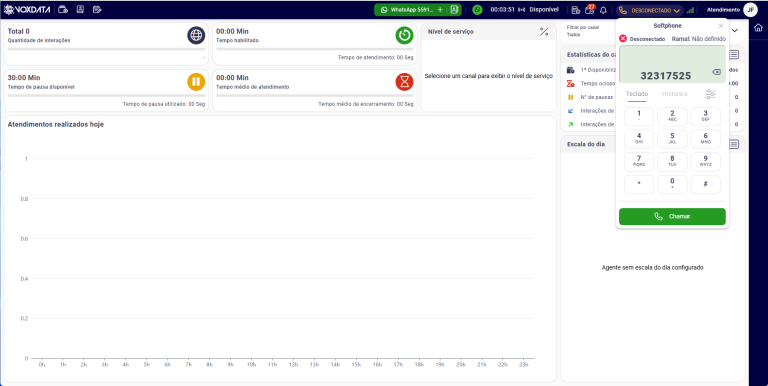
Task: Click the round green WhatsApp icon beside the timer
Action: (478, 9)
